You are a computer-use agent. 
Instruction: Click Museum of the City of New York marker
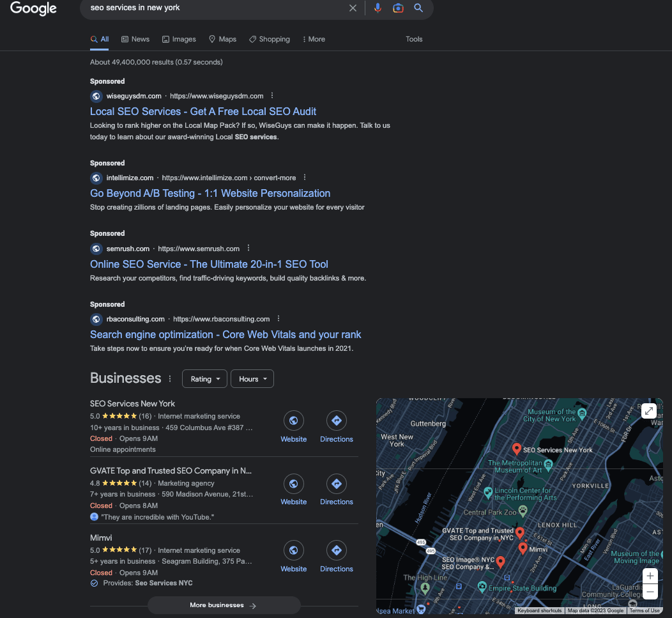click(581, 413)
